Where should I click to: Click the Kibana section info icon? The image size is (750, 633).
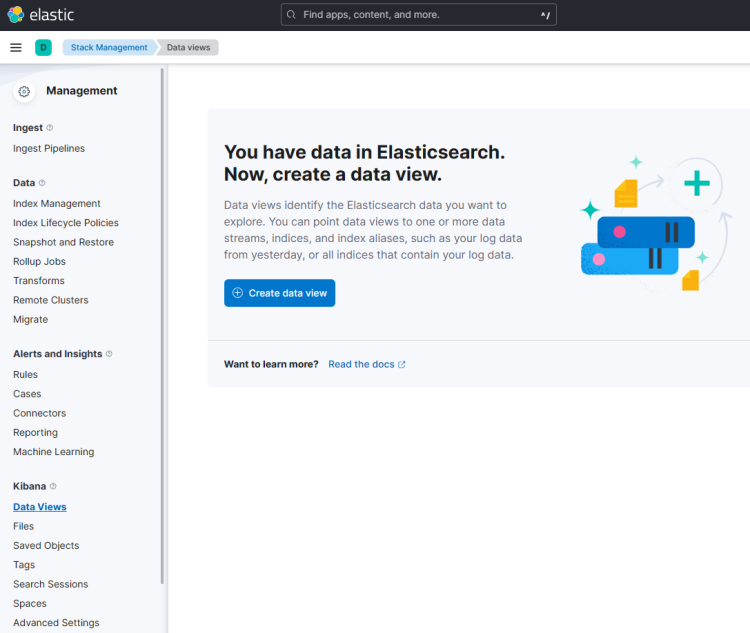coord(53,486)
